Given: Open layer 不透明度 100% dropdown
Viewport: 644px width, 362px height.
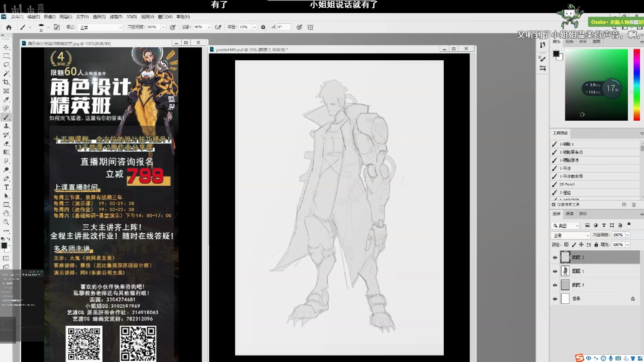Looking at the screenshot, I should point(628,235).
